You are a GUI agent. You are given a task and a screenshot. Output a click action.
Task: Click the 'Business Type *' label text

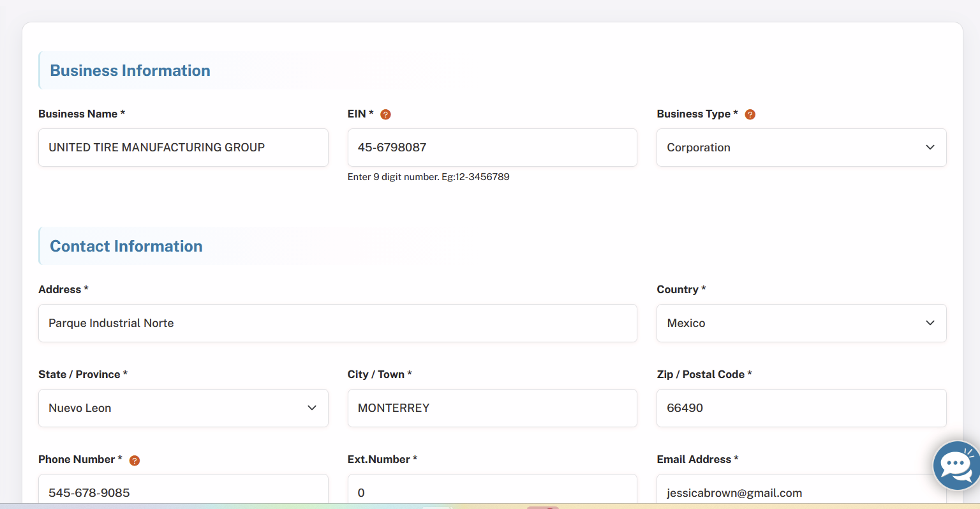[x=697, y=114]
